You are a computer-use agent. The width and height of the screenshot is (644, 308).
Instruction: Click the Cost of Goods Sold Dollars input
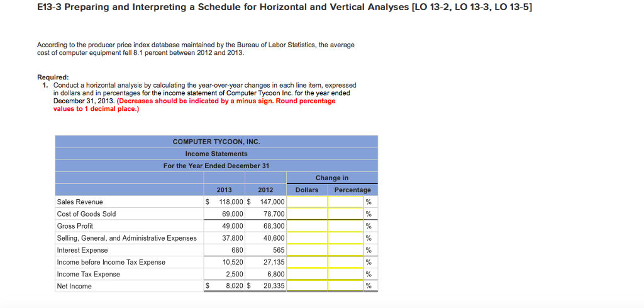pyautogui.click(x=307, y=214)
